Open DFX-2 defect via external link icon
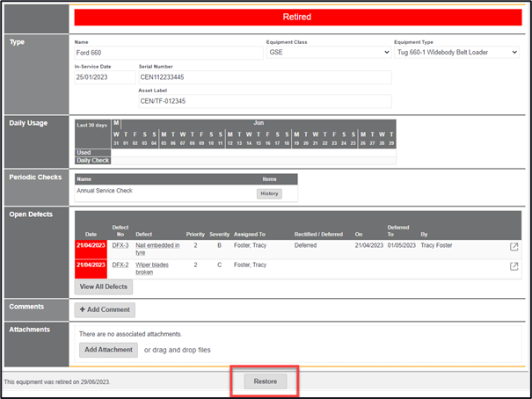The image size is (532, 399). tap(514, 267)
